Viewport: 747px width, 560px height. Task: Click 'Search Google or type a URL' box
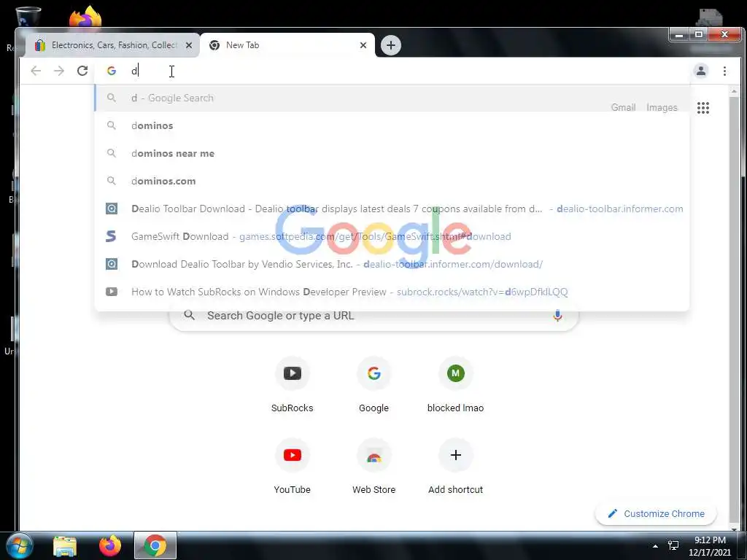point(374,316)
